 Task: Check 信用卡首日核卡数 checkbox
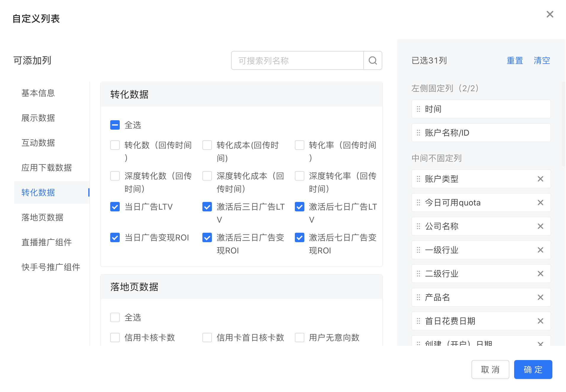point(207,338)
